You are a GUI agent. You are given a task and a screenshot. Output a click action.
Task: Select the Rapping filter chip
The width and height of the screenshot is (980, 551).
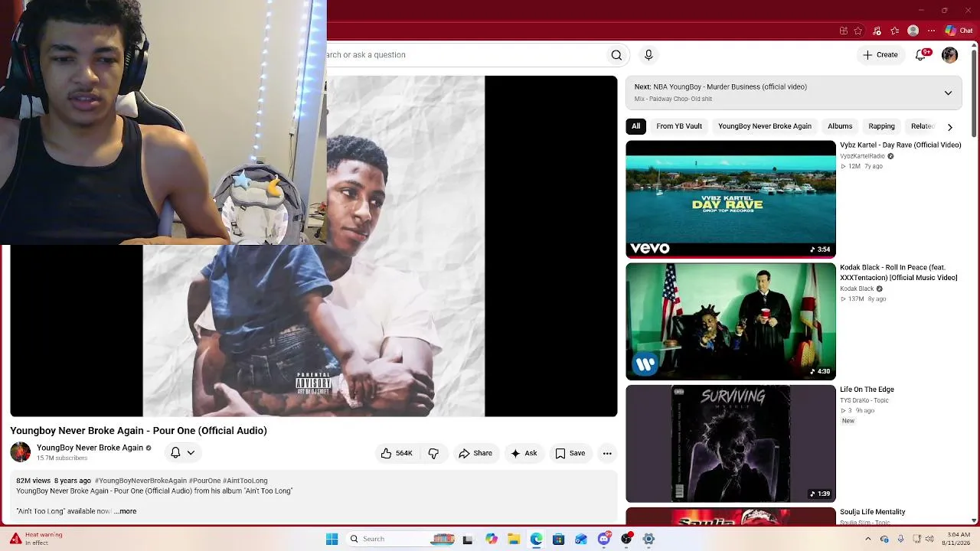click(x=881, y=126)
